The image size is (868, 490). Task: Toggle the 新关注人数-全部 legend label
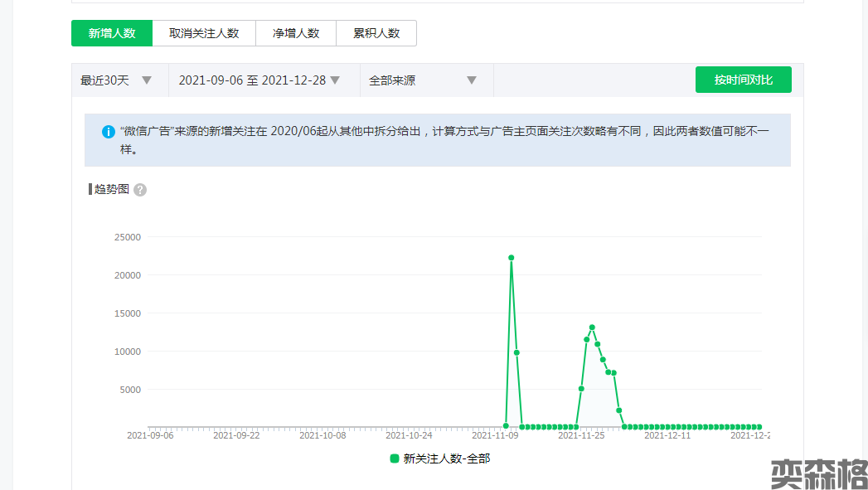click(x=447, y=458)
